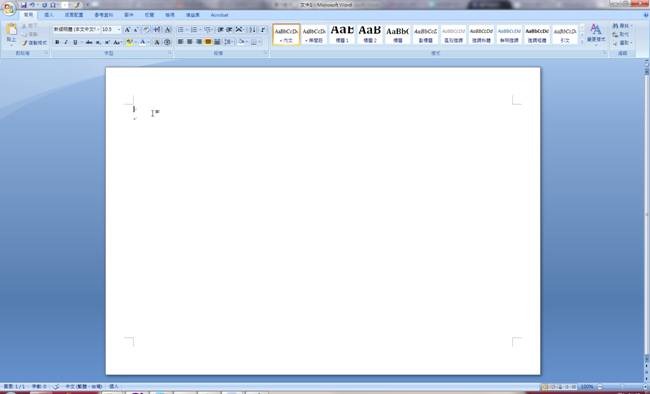The height and width of the screenshot is (394, 650).
Task: Click the Change Case Aa icon
Action: (x=117, y=42)
